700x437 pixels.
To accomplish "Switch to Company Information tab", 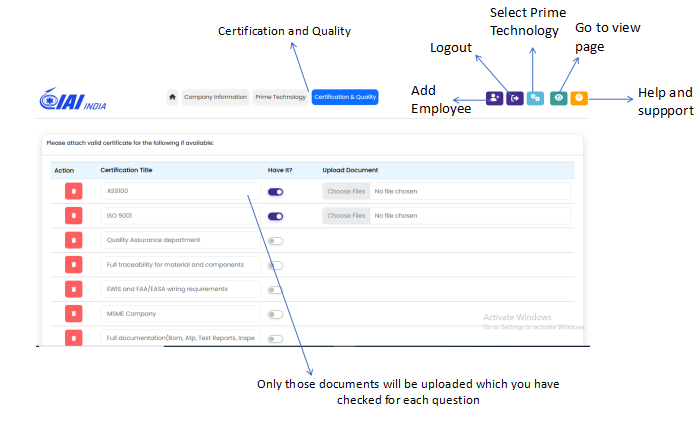I will tap(215, 97).
